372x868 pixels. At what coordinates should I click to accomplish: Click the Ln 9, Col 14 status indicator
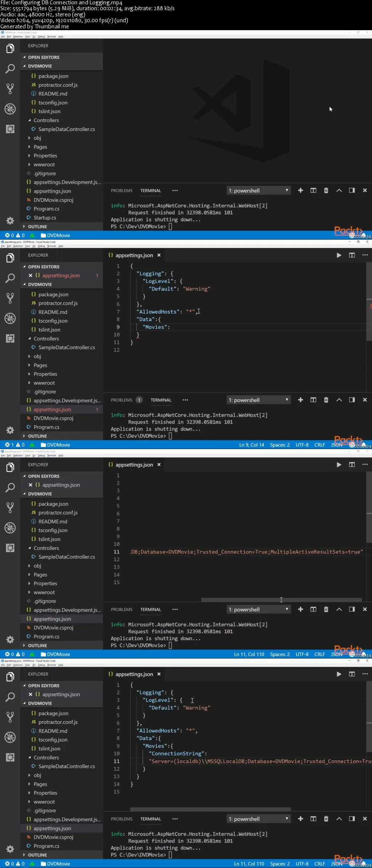[x=251, y=445]
